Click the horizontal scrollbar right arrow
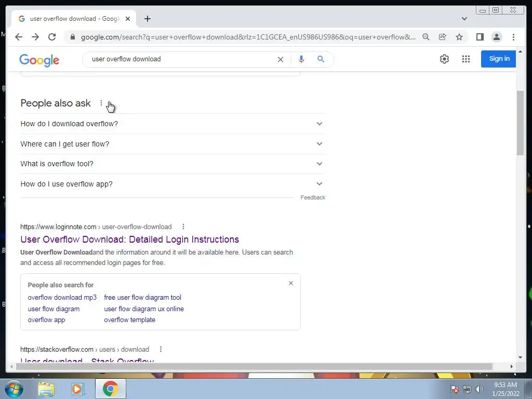The image size is (532, 399). [511, 366]
